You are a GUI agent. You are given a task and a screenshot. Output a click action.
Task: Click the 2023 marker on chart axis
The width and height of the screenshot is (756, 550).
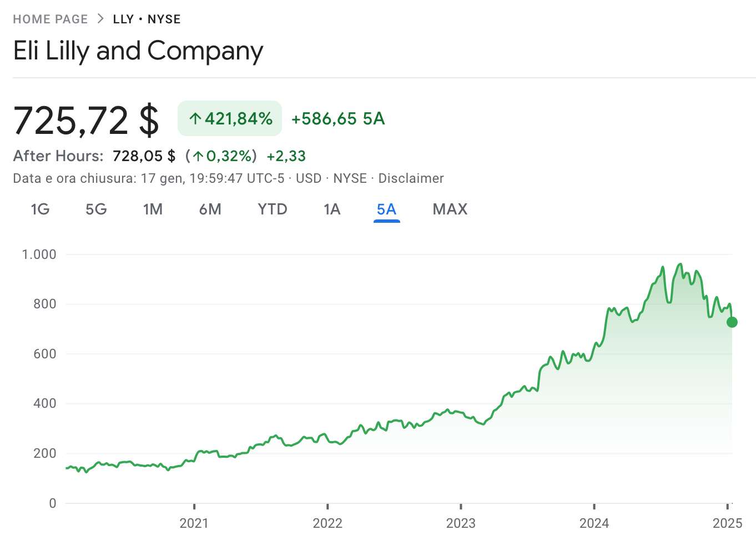pyautogui.click(x=461, y=523)
